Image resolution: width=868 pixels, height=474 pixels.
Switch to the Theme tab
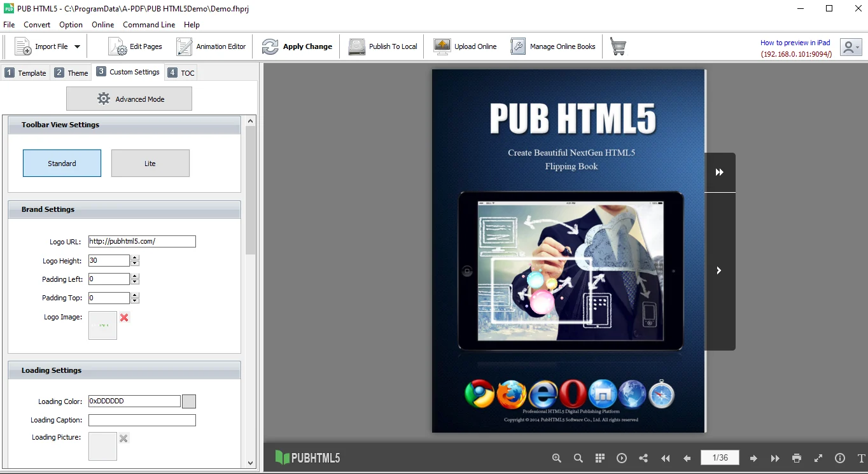71,73
